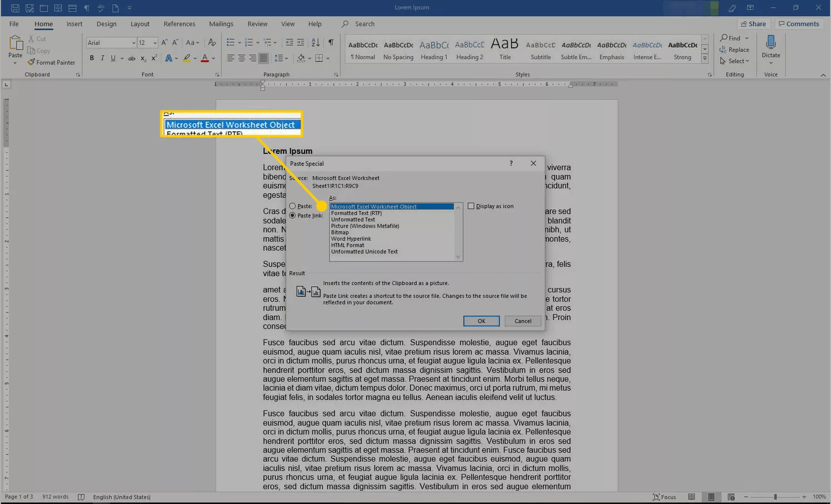Click the Bullets list icon
The image size is (831, 504).
(230, 43)
